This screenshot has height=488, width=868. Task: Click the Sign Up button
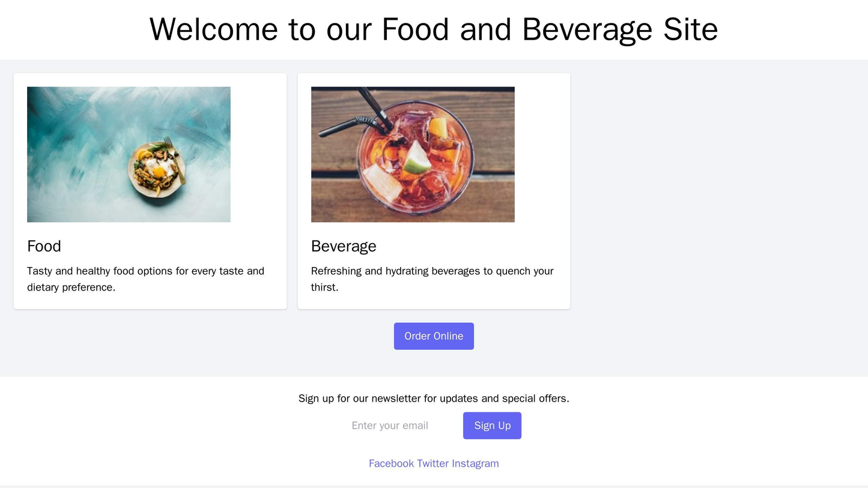(491, 426)
